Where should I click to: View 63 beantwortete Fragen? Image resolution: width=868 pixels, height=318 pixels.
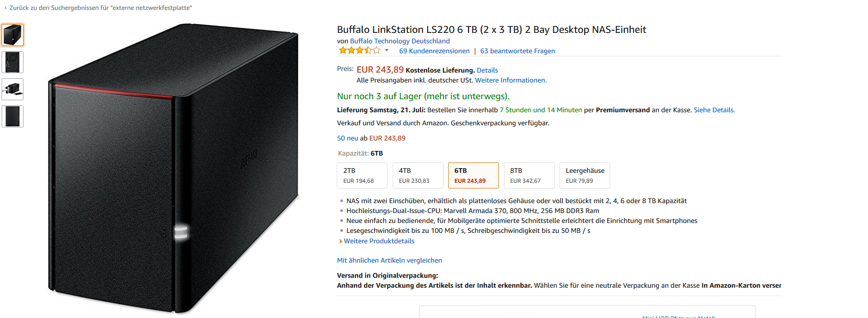pyautogui.click(x=517, y=51)
